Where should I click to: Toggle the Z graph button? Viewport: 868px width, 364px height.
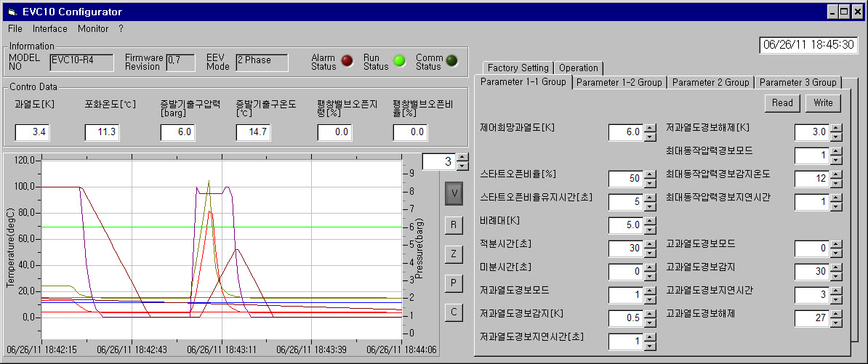click(x=454, y=254)
